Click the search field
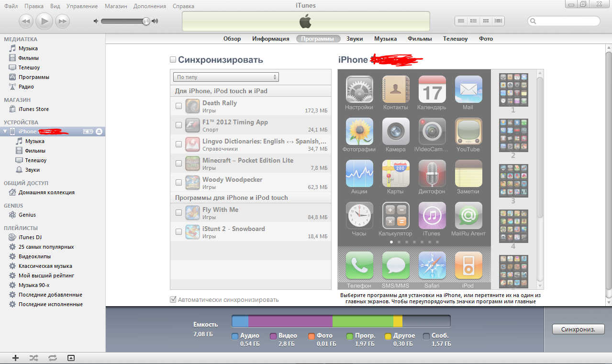 pos(564,21)
